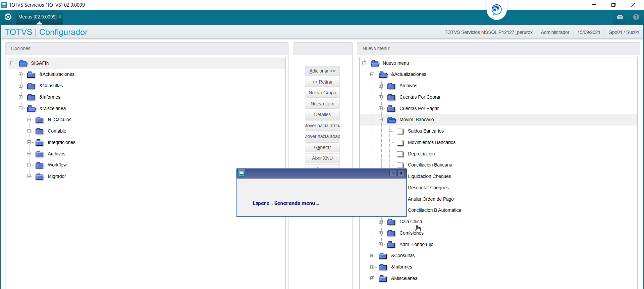Screen dimensions: 644x289
Task: Open Detalles for the selected item
Action: (x=322, y=114)
